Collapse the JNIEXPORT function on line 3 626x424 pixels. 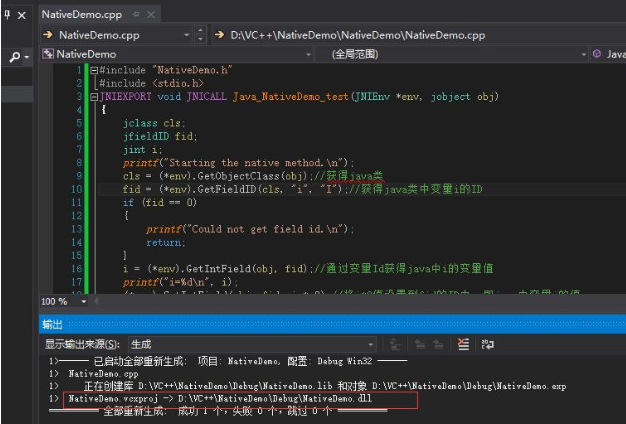coord(94,97)
